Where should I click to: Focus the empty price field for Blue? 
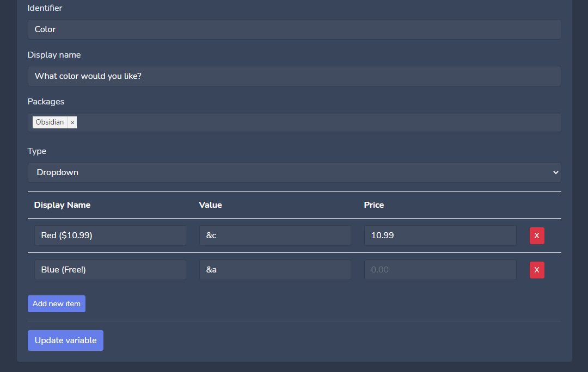tap(440, 270)
